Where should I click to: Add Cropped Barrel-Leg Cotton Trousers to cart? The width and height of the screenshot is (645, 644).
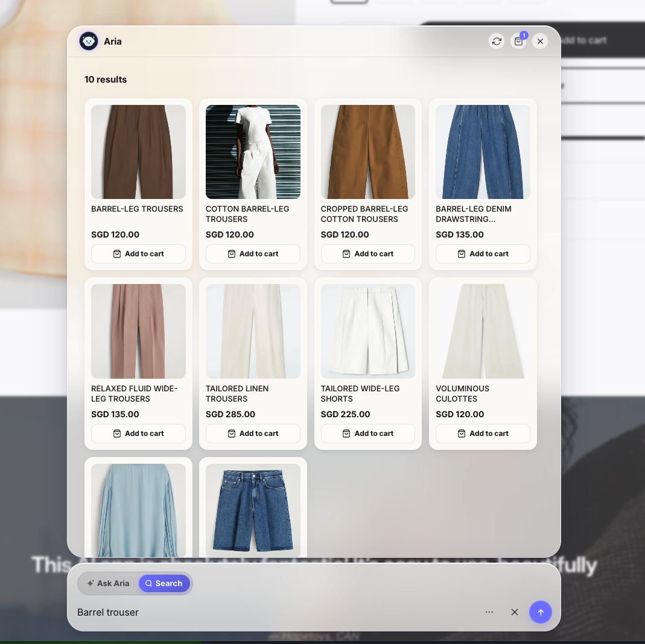(367, 254)
